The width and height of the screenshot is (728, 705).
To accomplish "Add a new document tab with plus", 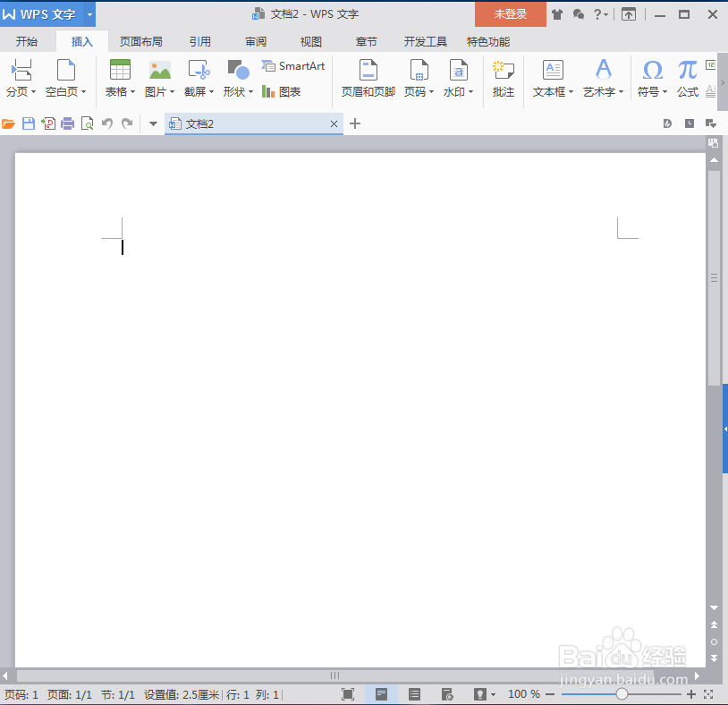I will click(x=355, y=123).
